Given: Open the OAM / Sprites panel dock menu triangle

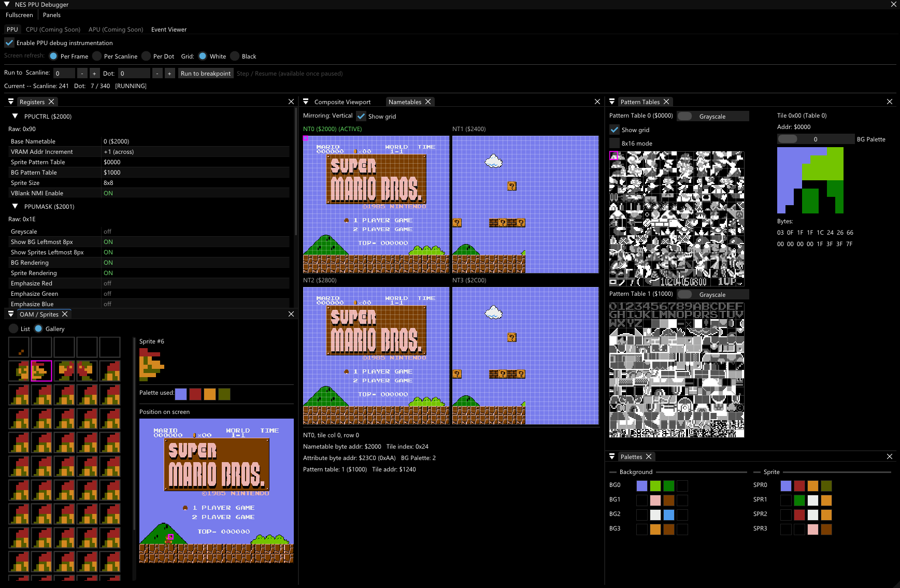Looking at the screenshot, I should coord(11,314).
